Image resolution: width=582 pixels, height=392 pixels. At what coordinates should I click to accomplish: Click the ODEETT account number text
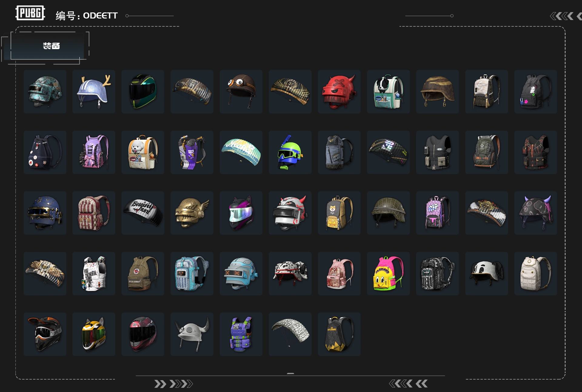pyautogui.click(x=100, y=15)
